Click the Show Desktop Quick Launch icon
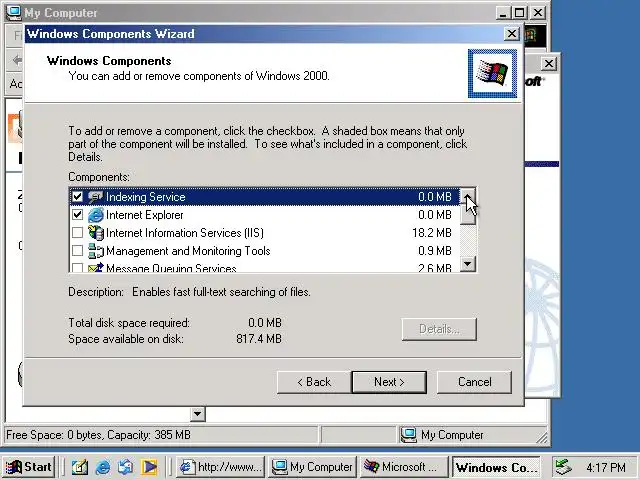The width and height of the screenshot is (640, 480). [x=80, y=467]
